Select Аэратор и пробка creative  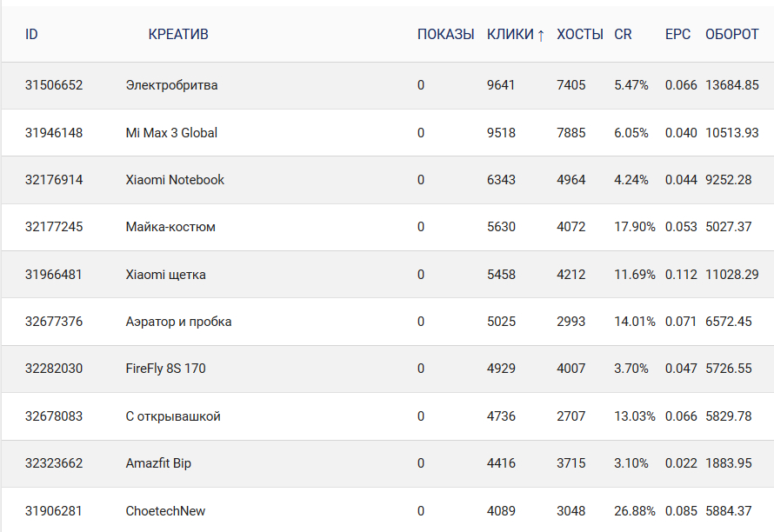[x=178, y=322]
